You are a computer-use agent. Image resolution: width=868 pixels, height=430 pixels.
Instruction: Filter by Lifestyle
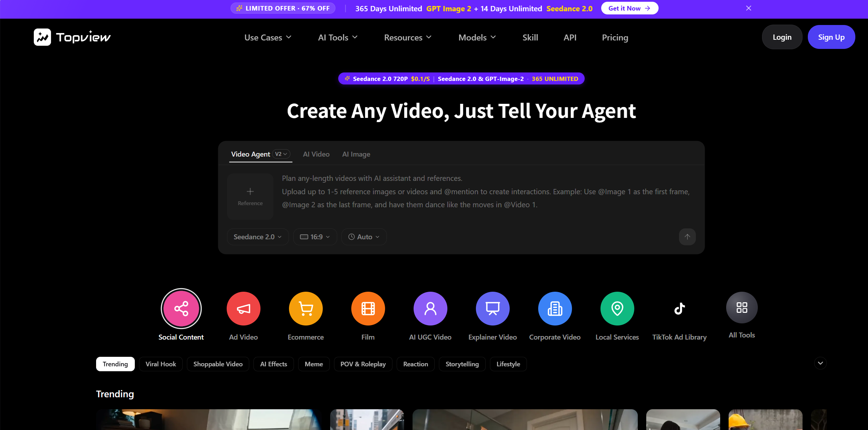[x=508, y=364]
